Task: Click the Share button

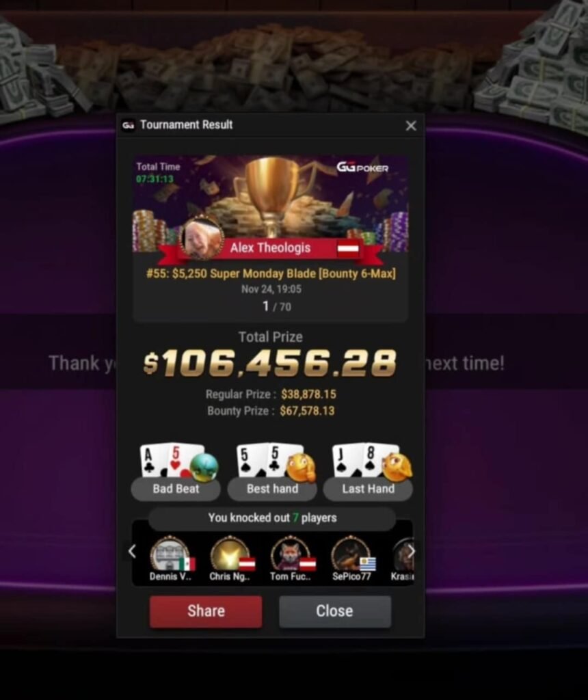Action: [x=206, y=611]
